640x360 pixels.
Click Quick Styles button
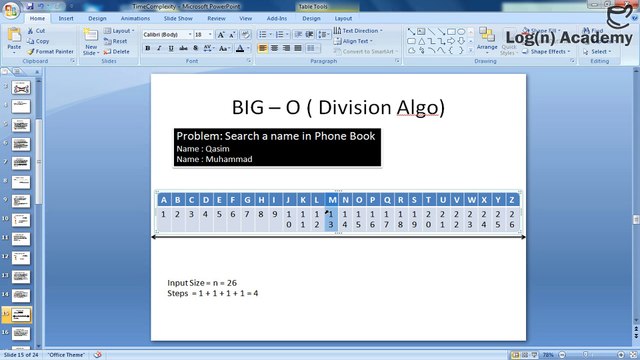click(508, 41)
